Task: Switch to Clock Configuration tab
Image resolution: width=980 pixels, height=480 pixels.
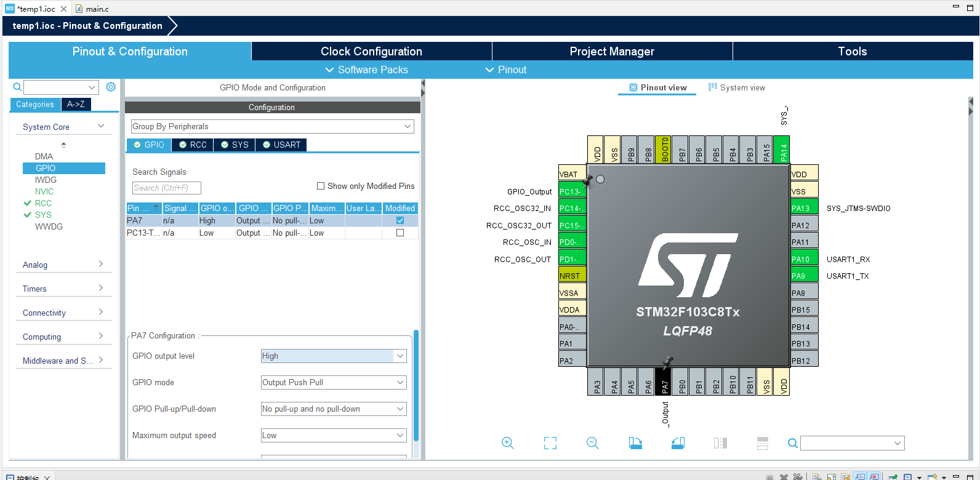Action: point(371,51)
